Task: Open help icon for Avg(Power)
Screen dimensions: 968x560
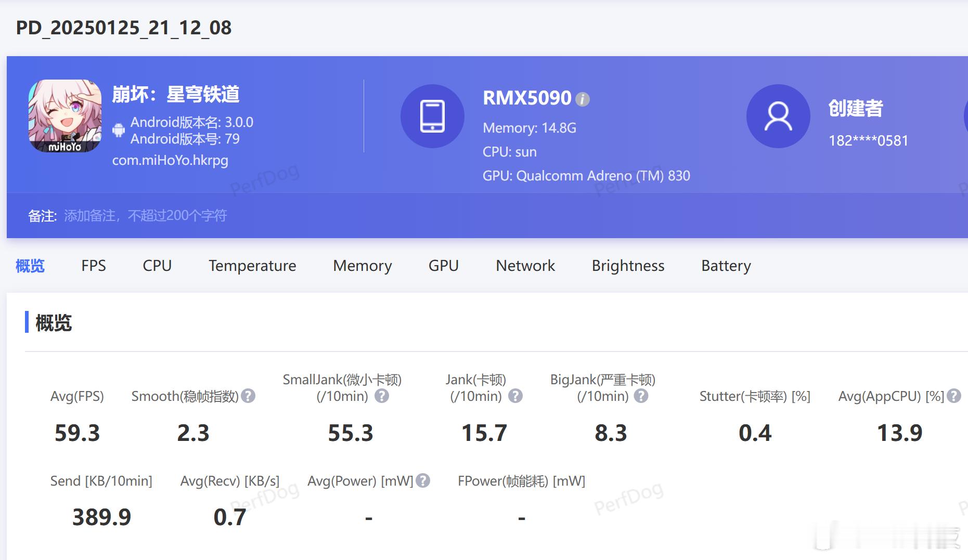Action: pos(423,480)
